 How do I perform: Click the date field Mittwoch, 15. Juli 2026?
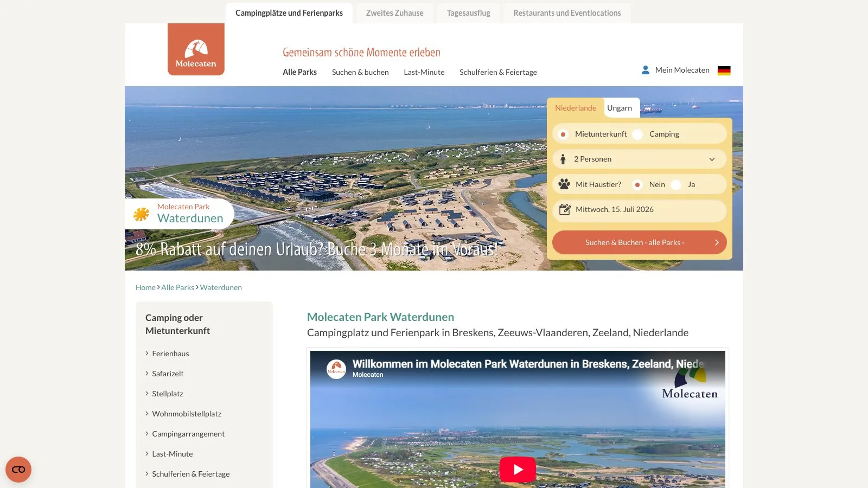[640, 210]
